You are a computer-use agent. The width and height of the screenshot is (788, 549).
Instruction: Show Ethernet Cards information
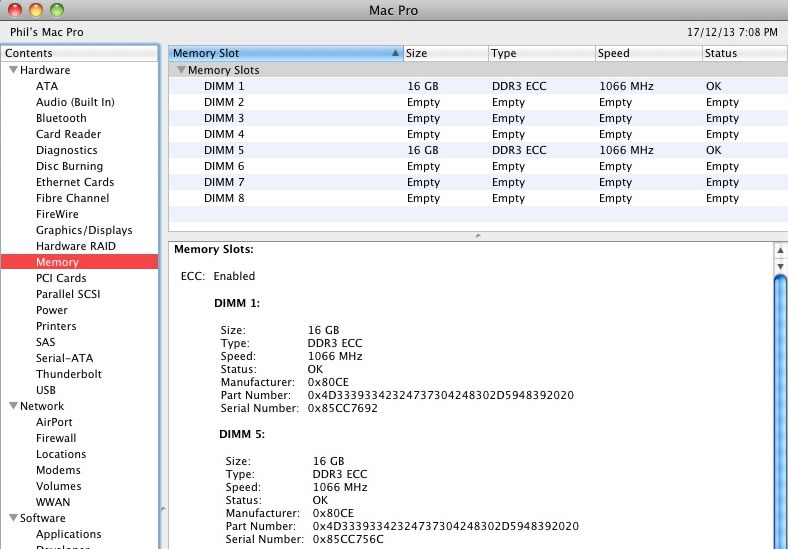tap(75, 182)
